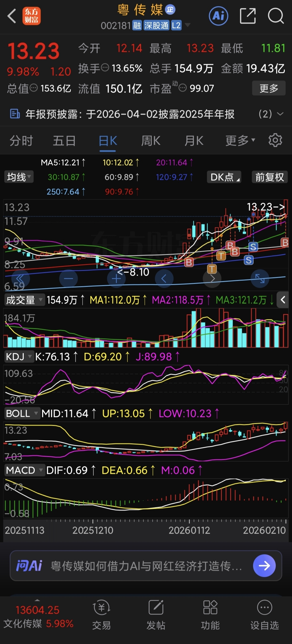Send the Ai question arrow button
Viewport: 292px width, 644px height.
tap(264, 566)
